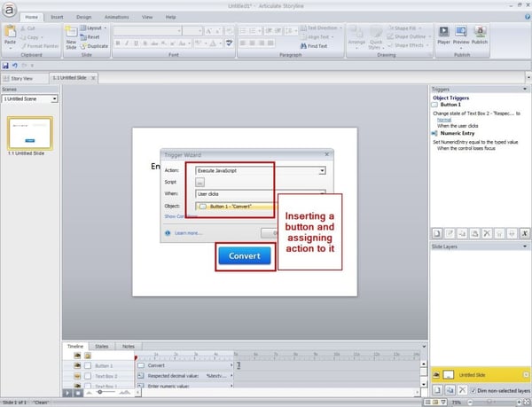
Task: Click the blue Convert button on slide
Action: coord(245,255)
